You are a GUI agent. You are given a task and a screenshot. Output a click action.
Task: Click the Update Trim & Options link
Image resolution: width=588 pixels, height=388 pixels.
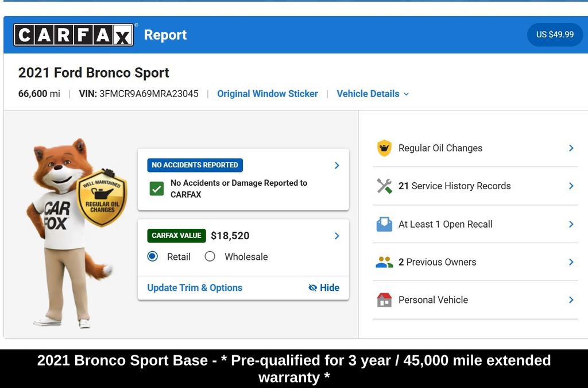[x=195, y=288]
